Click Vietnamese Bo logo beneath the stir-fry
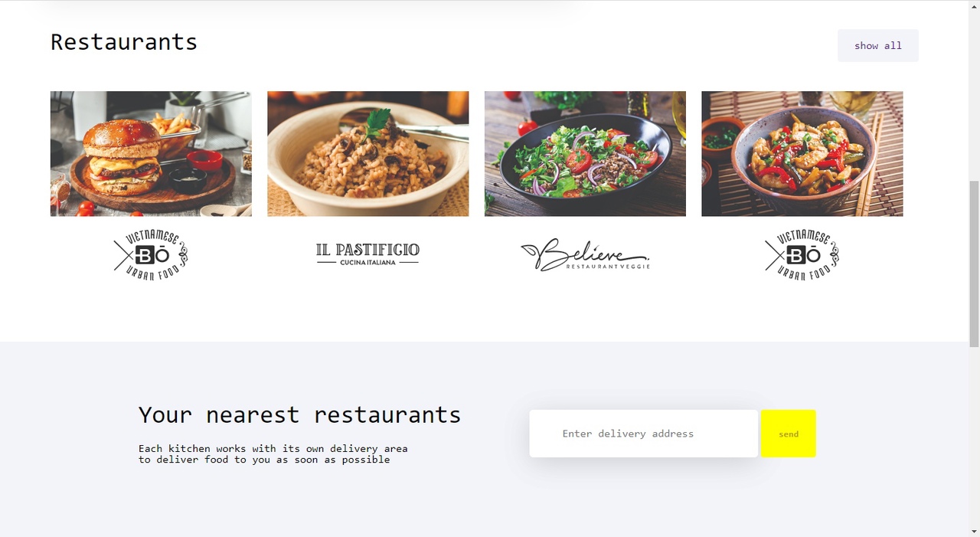 [802, 255]
